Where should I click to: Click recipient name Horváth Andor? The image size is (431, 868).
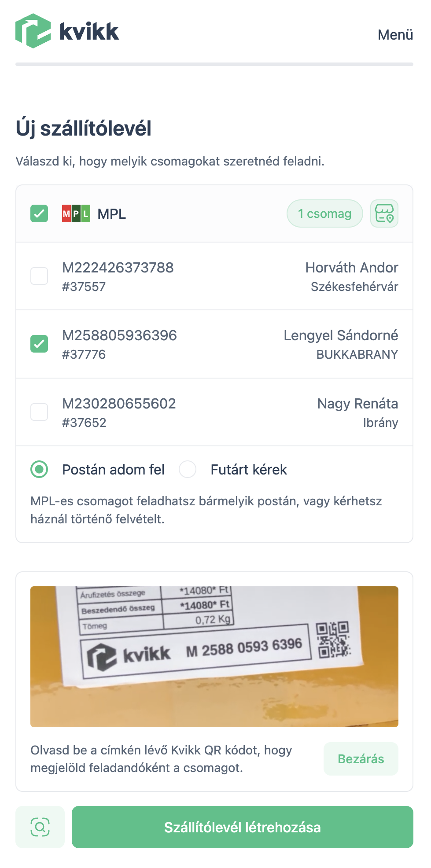coord(351,268)
